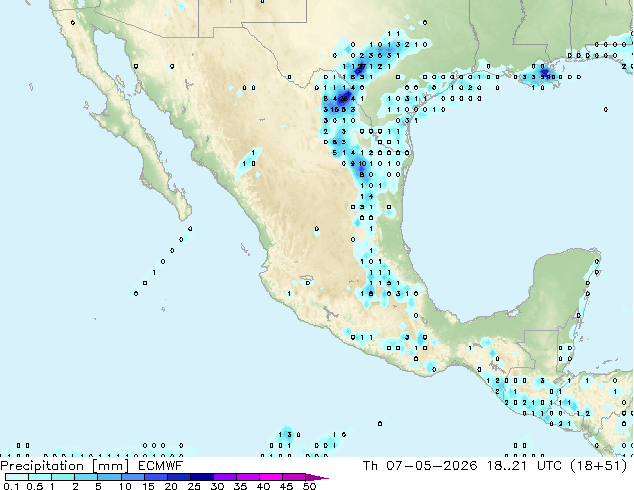The height and width of the screenshot is (490, 634).
Task: Click the "28" precipitation value on the map
Action: click(343, 98)
